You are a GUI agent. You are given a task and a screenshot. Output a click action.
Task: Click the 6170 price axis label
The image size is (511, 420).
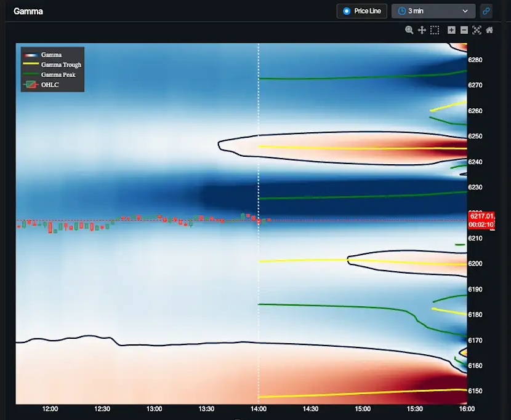pyautogui.click(x=475, y=341)
